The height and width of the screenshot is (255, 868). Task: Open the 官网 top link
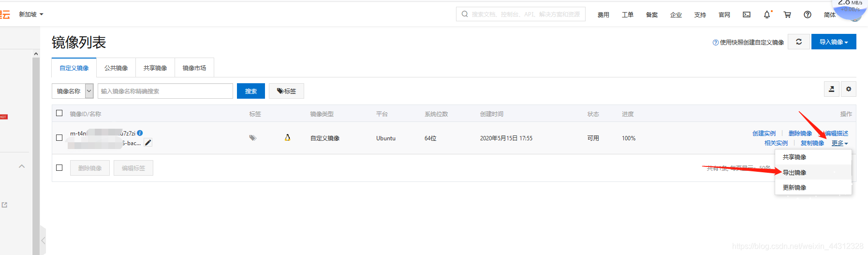(724, 15)
